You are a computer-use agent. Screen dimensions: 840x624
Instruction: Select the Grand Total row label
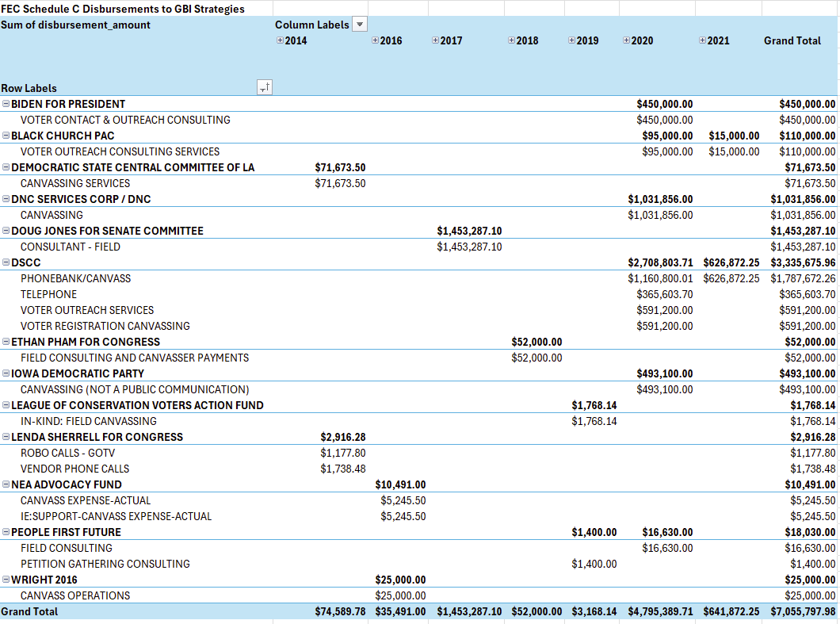(x=29, y=611)
